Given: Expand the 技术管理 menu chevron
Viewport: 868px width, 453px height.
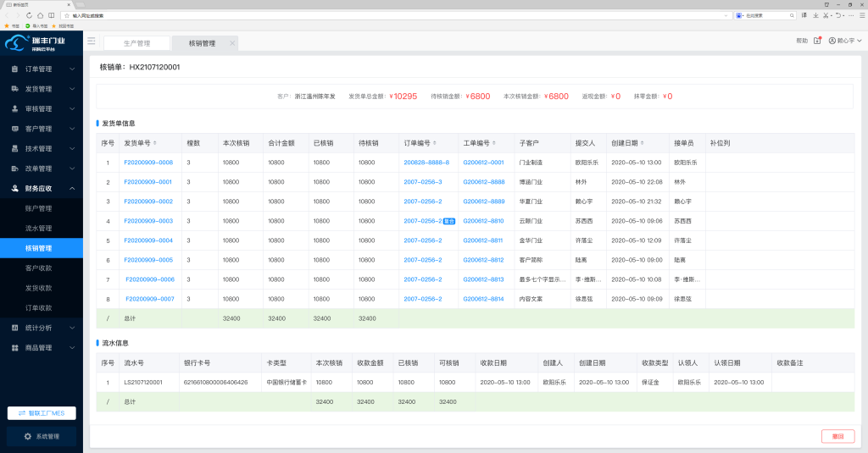Looking at the screenshot, I should coord(72,149).
